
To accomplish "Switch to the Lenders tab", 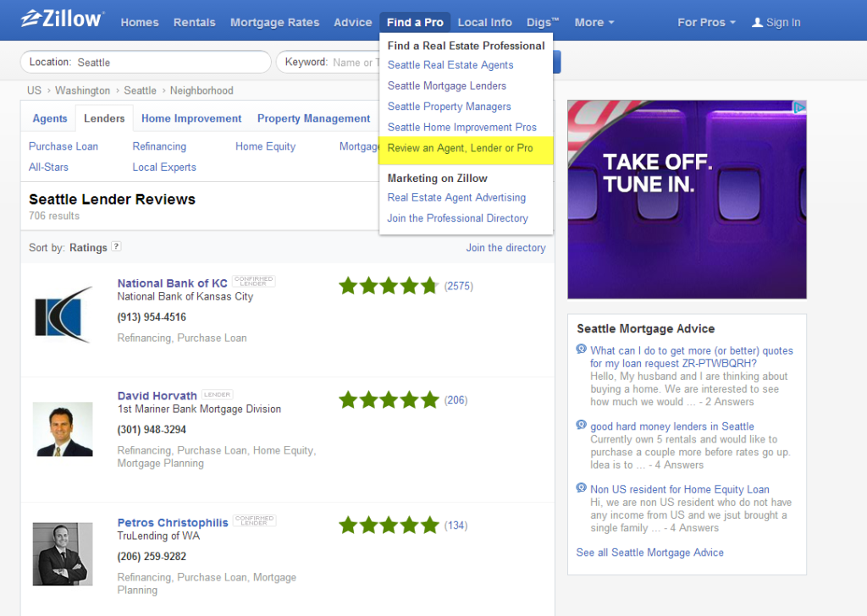I will click(x=104, y=118).
